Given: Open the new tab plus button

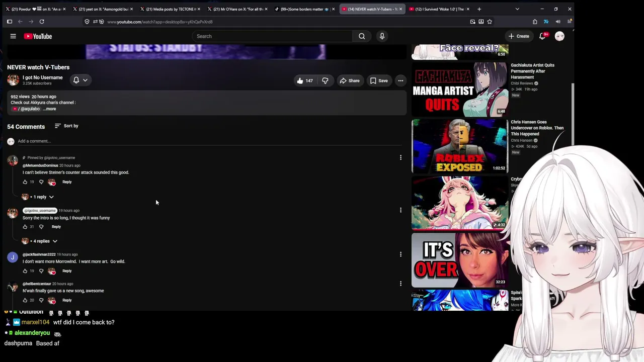Looking at the screenshot, I should click(479, 9).
